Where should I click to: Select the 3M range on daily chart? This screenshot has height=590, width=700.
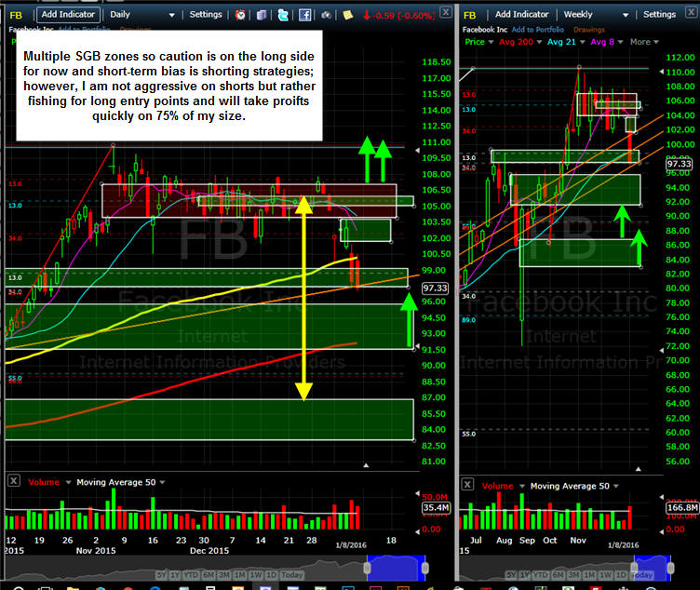click(x=224, y=575)
